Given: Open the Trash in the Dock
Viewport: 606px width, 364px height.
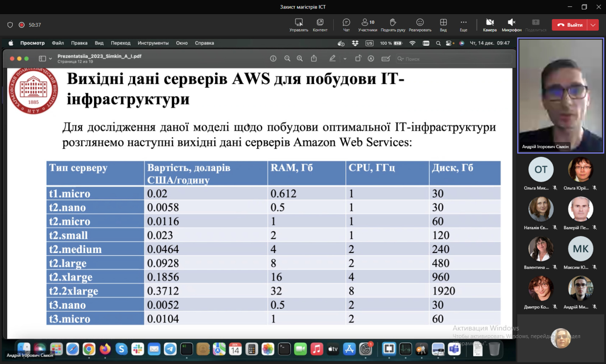Looking at the screenshot, I should (x=494, y=349).
